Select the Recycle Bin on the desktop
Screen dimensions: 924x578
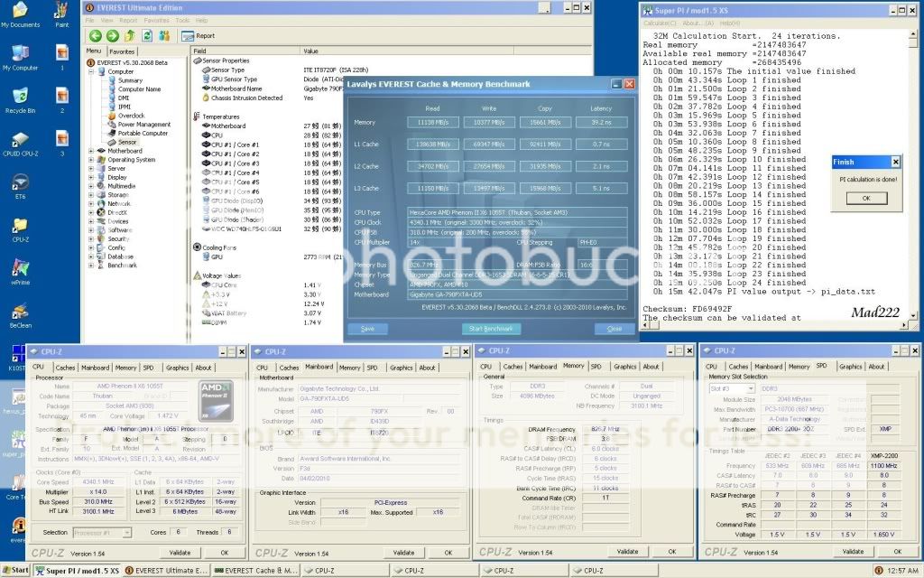click(21, 100)
